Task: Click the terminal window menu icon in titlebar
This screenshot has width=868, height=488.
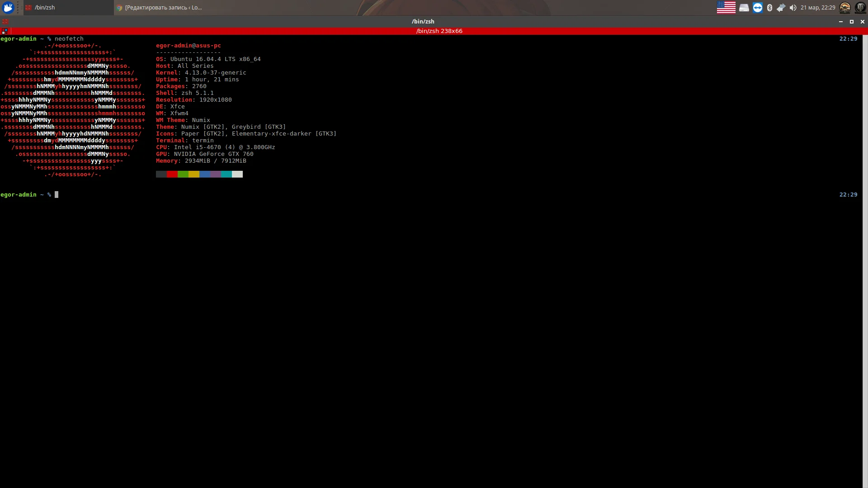Action: (x=5, y=21)
